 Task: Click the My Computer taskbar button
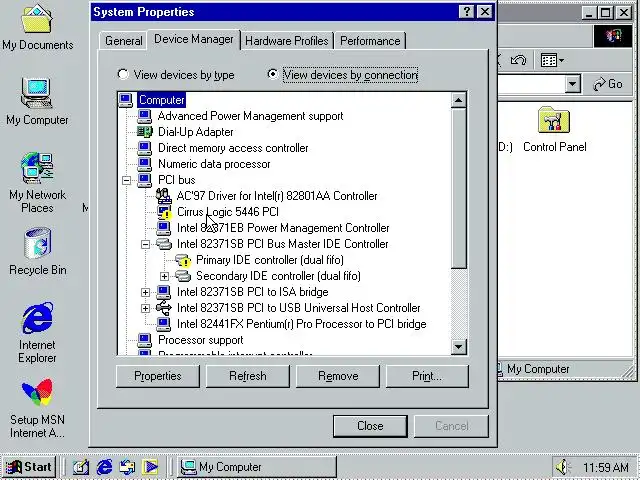[257, 467]
